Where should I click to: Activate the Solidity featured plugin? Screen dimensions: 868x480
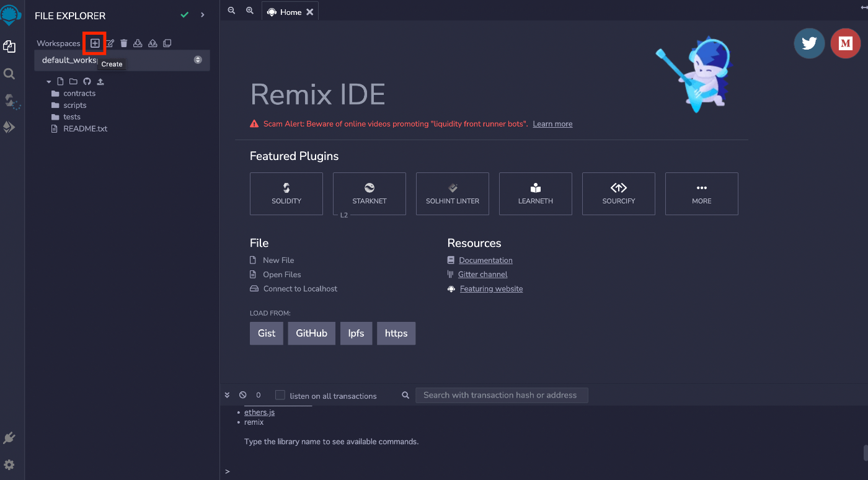(286, 194)
